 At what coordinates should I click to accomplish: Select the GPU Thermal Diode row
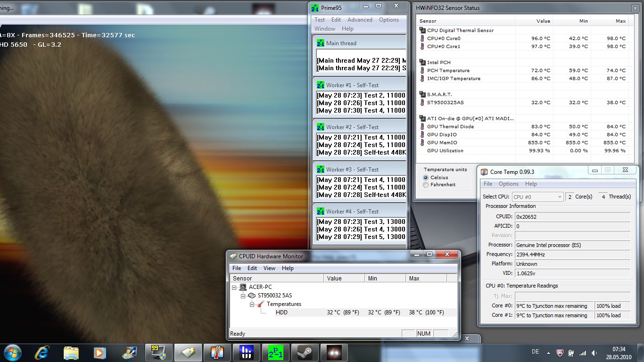click(x=522, y=127)
